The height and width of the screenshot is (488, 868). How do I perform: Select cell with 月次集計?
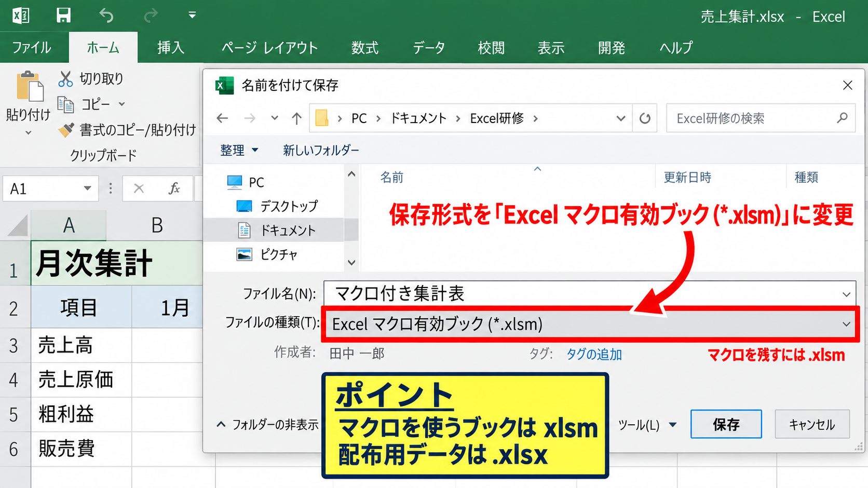click(117, 263)
